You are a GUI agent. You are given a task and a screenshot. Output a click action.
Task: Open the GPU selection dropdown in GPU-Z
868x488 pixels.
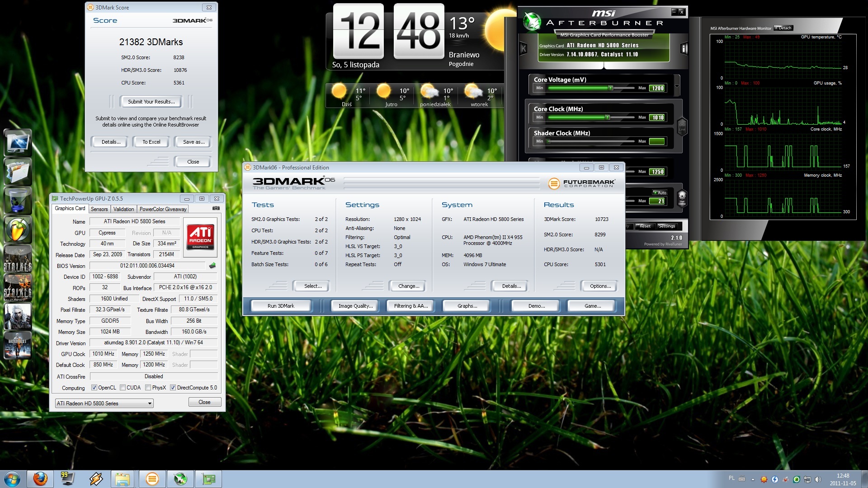pyautogui.click(x=150, y=404)
